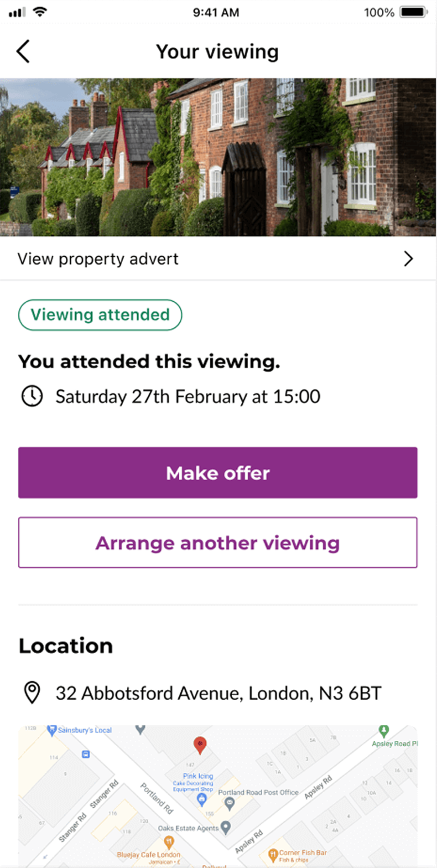Tap Arrange another viewing button
Viewport: 437px width, 868px height.
coord(218,542)
